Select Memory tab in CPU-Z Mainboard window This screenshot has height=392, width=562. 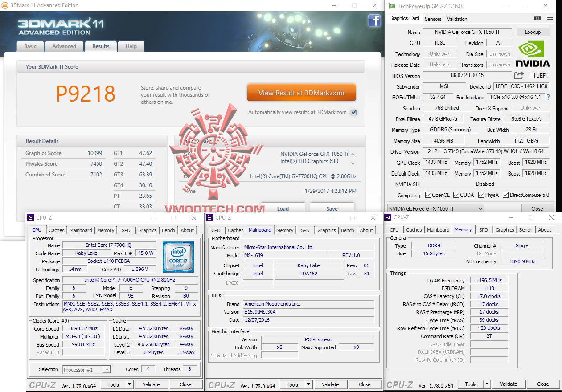coord(285,230)
